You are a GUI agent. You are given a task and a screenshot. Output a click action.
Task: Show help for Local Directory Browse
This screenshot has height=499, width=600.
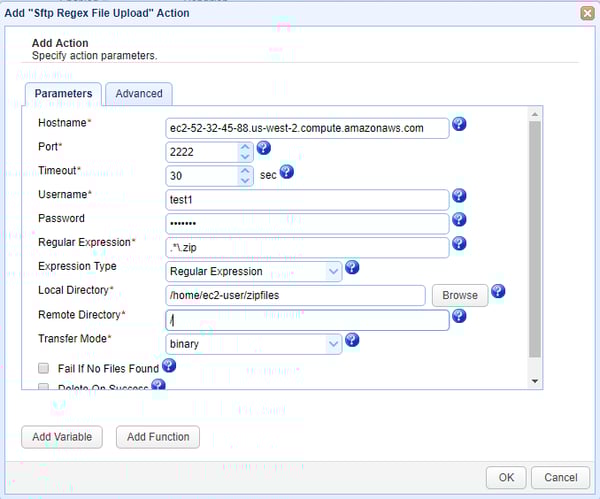[x=498, y=292]
